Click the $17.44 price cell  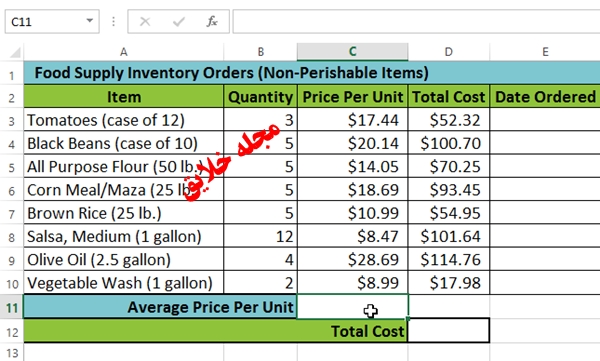pyautogui.click(x=353, y=120)
